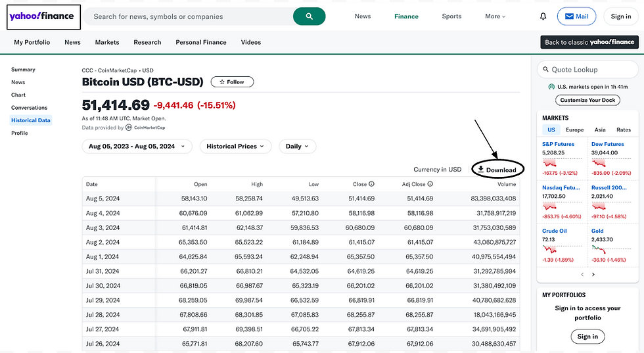Click the Aug 1, 2024 date cell
644x353 pixels.
[x=103, y=257]
